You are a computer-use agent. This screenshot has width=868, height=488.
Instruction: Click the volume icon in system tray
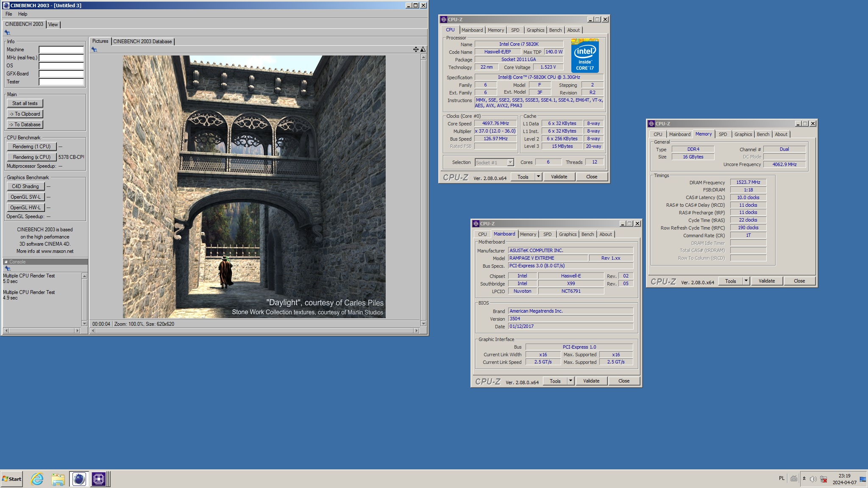point(813,479)
